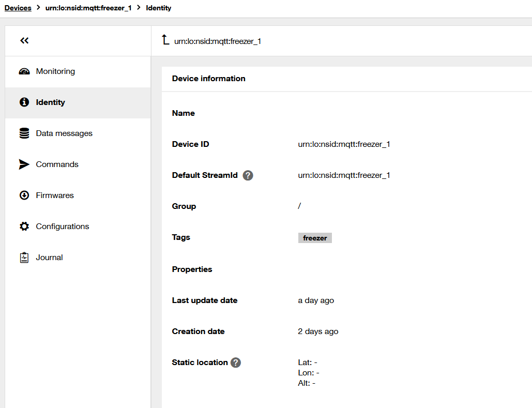The width and height of the screenshot is (532, 408).
Task: Select the Monitoring sidebar icon
Action: [24, 71]
